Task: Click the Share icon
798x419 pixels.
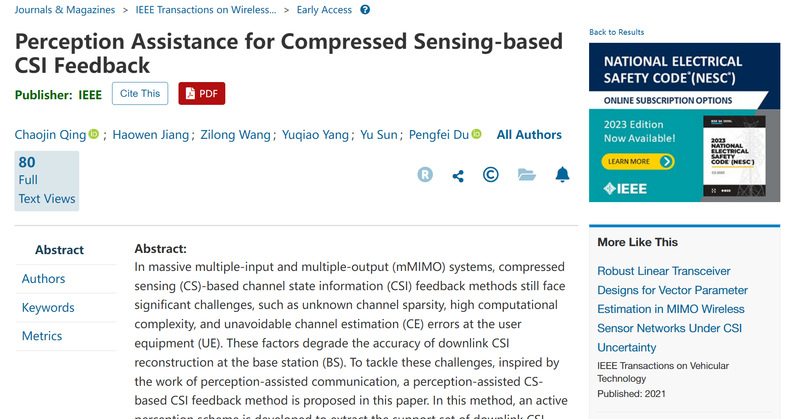Action: 458,175
